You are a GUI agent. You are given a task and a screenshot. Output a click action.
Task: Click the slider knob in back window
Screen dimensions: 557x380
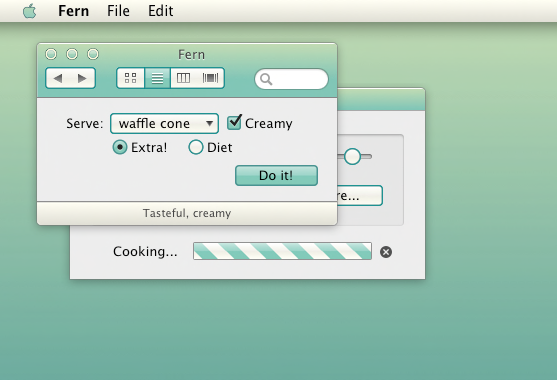(x=352, y=156)
